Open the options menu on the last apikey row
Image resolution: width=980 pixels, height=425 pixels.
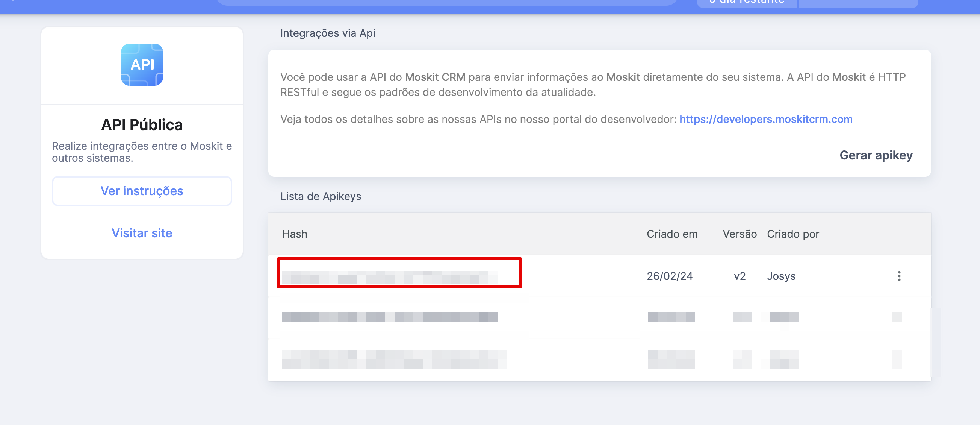point(897,359)
